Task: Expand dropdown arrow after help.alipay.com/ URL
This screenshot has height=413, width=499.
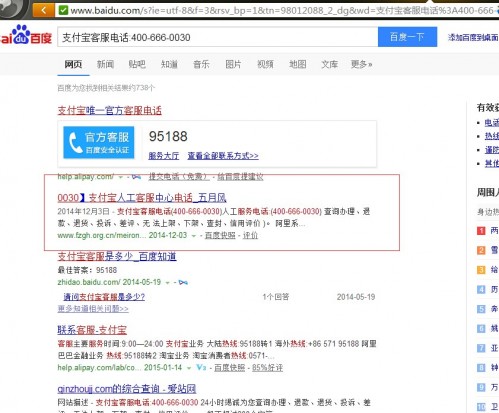Action: pyautogui.click(x=121, y=177)
